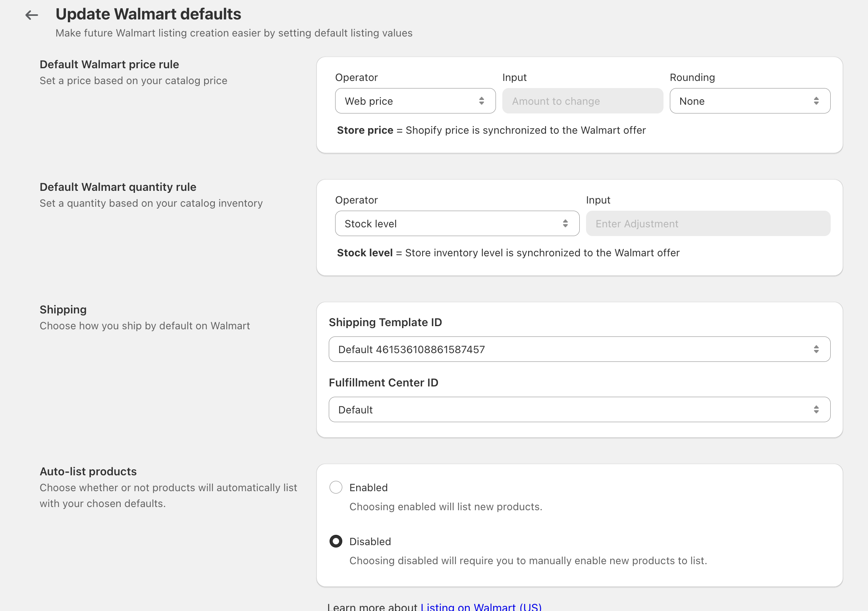
Task: Open the price rule Operator dropdown
Action: (x=415, y=101)
